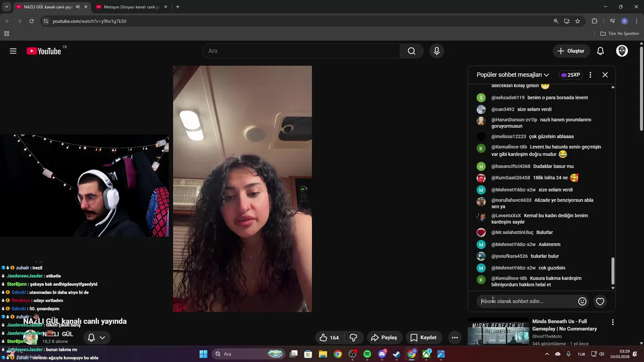Close the live chat panel

(x=605, y=74)
